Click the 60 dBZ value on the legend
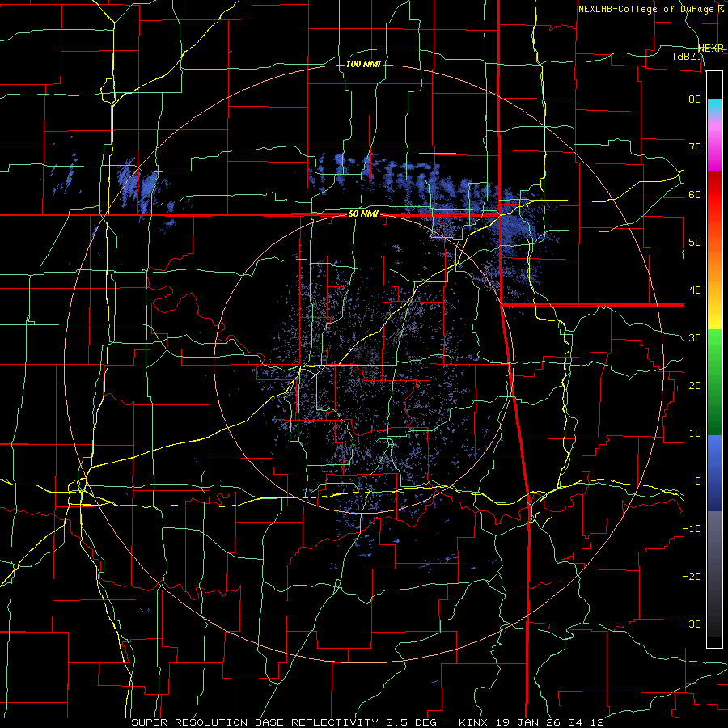Viewport: 728px width, 728px height. click(x=695, y=194)
